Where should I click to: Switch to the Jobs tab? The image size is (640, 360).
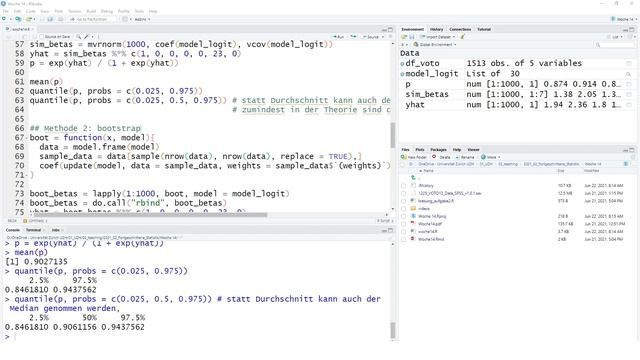(x=56, y=230)
